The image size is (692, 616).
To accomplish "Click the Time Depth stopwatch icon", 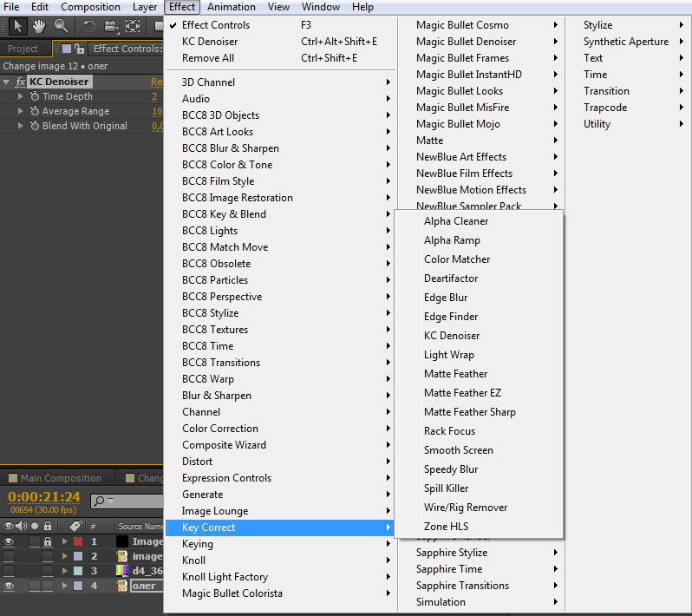I will [x=35, y=96].
